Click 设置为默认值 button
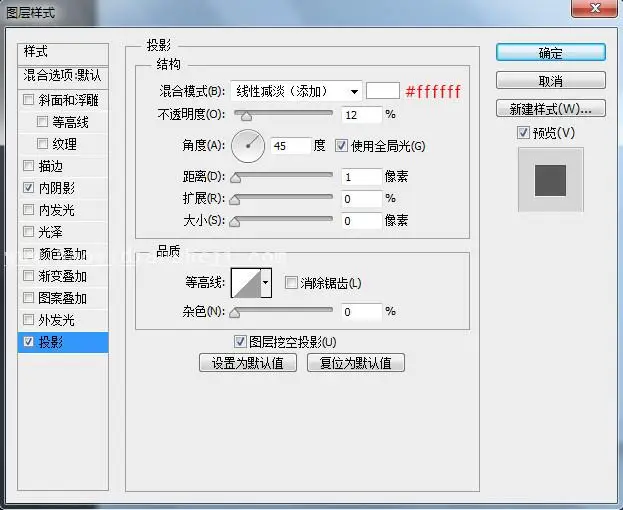 (x=248, y=363)
